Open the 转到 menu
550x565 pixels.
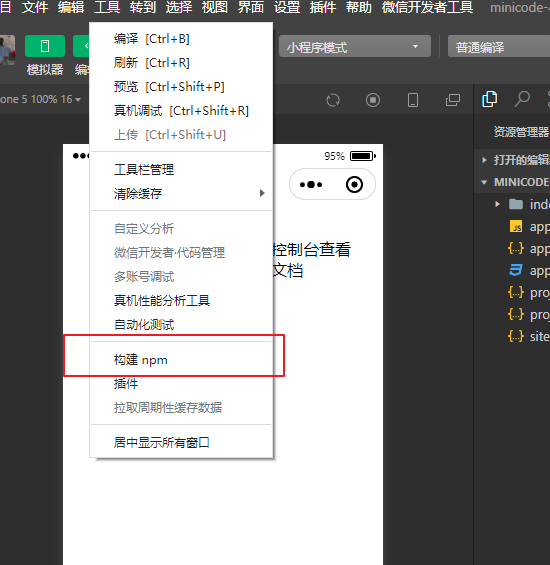pos(143,7)
